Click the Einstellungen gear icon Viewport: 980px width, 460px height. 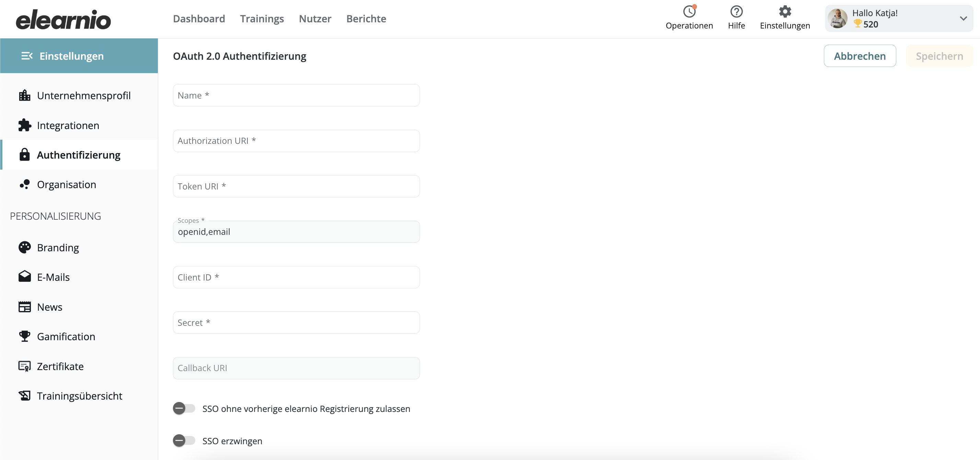[x=784, y=12]
